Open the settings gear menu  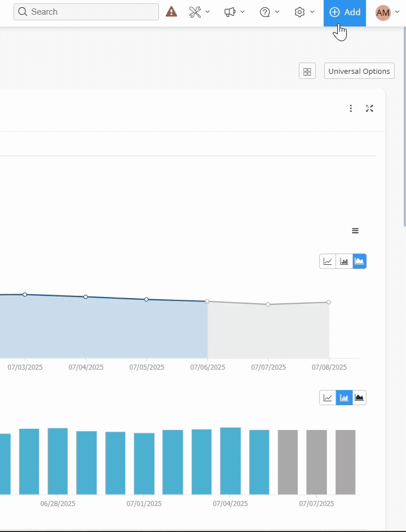304,12
